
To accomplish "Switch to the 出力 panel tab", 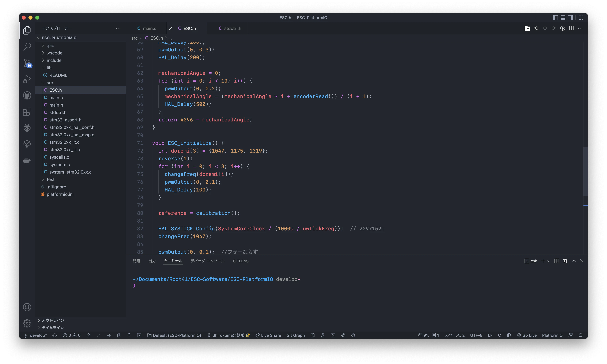I will (x=152, y=261).
